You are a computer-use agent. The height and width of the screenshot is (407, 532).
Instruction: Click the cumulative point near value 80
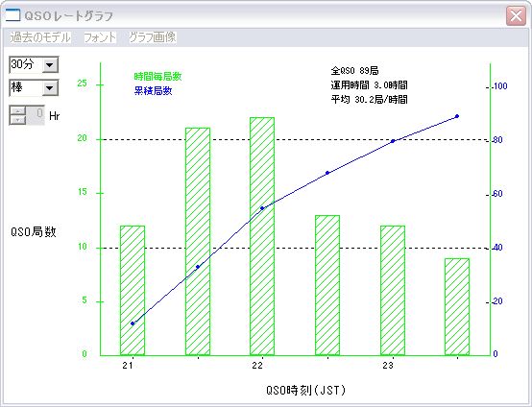point(393,141)
